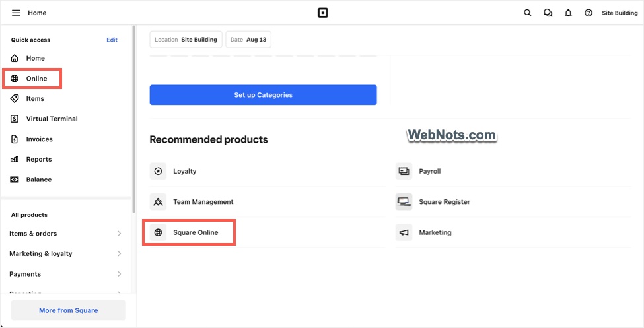Click the Set up Categories button
Image resolution: width=644 pixels, height=328 pixels.
coord(263,95)
